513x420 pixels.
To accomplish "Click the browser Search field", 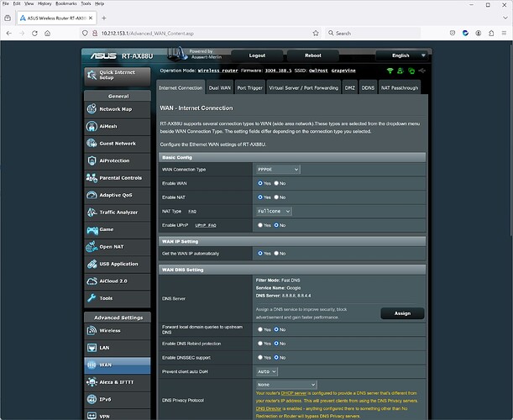I will click(x=373, y=34).
